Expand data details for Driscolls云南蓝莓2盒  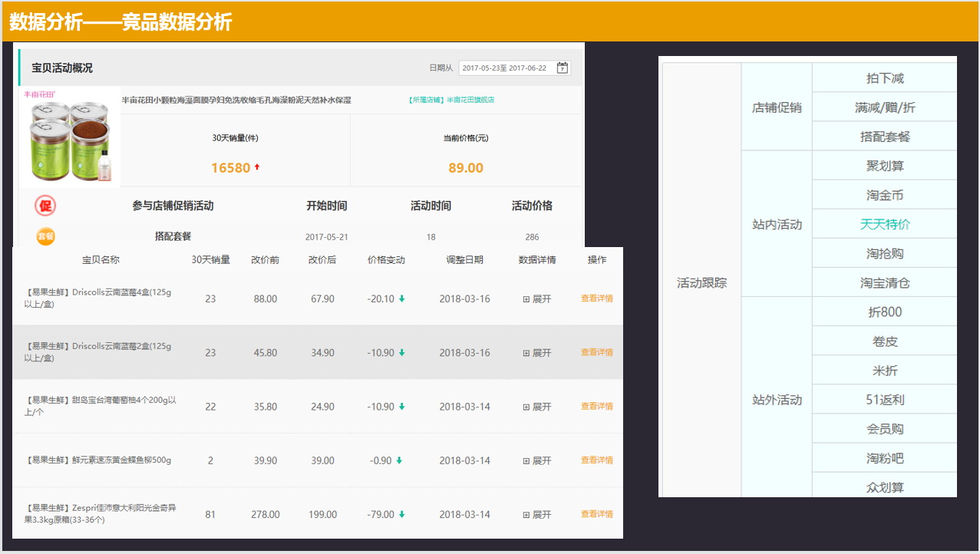(537, 353)
